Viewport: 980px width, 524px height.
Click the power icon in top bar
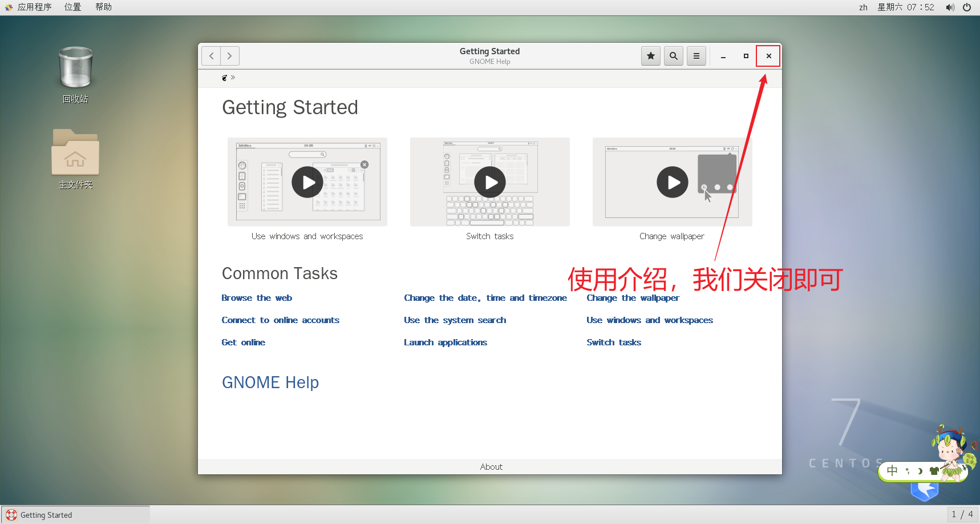(967, 7)
